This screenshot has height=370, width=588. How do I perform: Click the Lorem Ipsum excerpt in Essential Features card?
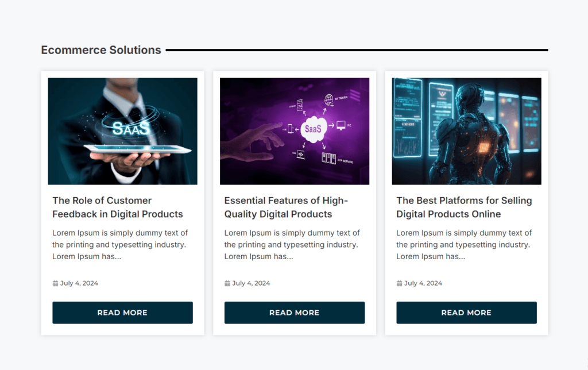pos(292,245)
